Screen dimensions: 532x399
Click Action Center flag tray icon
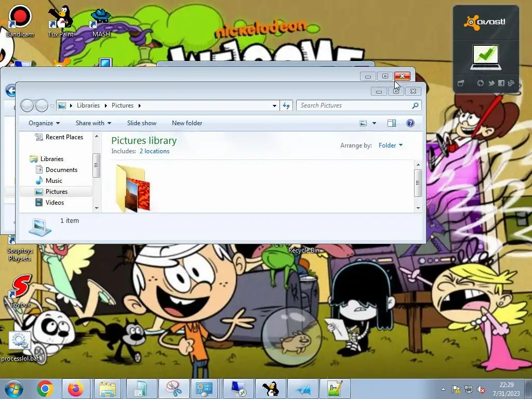(x=456, y=389)
